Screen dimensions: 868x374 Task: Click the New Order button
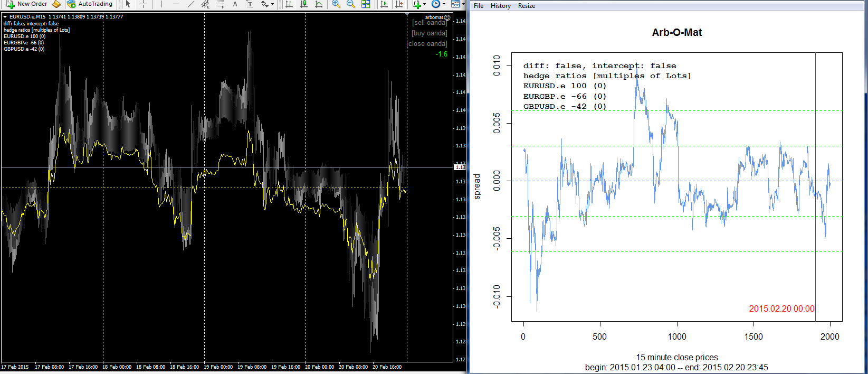pos(26,4)
